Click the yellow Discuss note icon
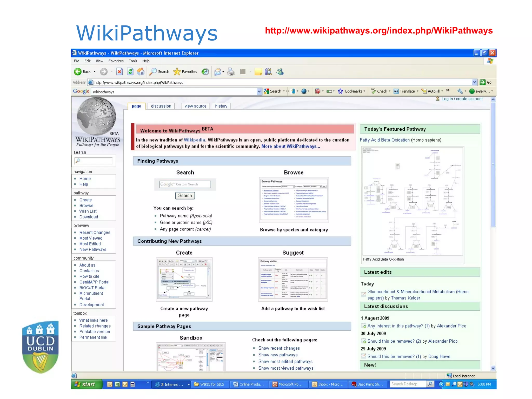Image resolution: width=532 pixels, height=399 pixels. (x=258, y=71)
